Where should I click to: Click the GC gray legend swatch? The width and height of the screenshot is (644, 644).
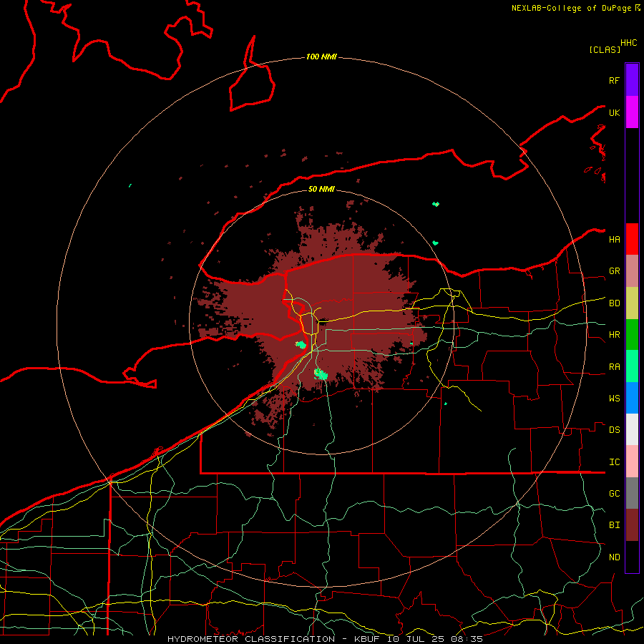(x=632, y=493)
